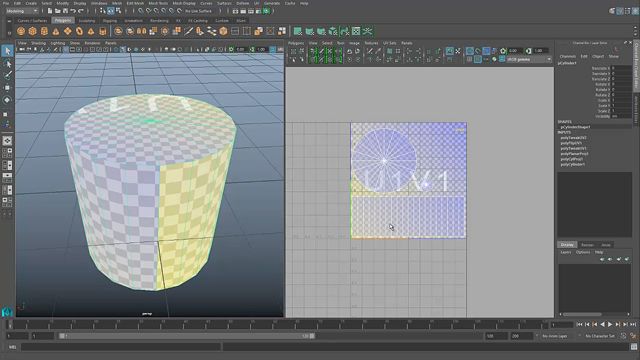Click the Save Scene icon

click(x=65, y=11)
